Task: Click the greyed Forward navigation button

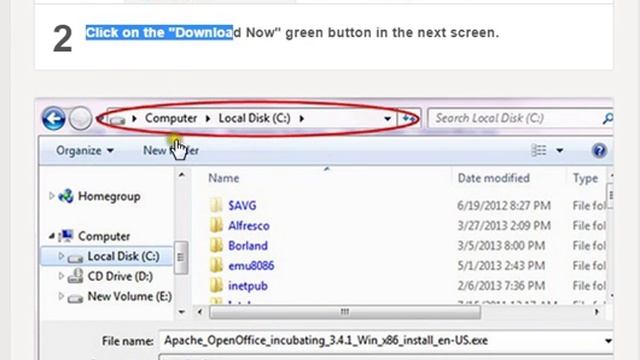Action: (x=80, y=118)
